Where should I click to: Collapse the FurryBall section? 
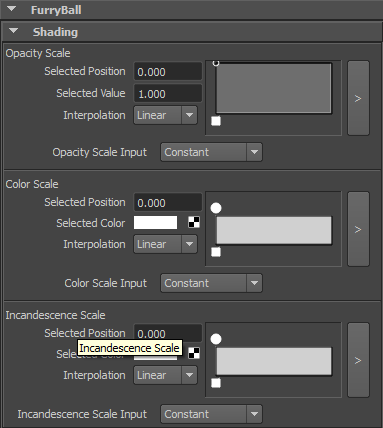12,9
